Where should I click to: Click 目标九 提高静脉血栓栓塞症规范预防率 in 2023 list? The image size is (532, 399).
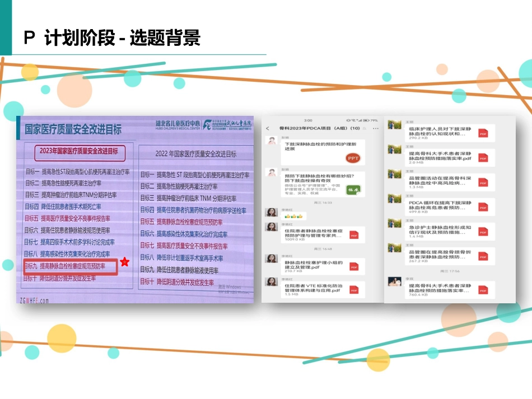pos(65,266)
